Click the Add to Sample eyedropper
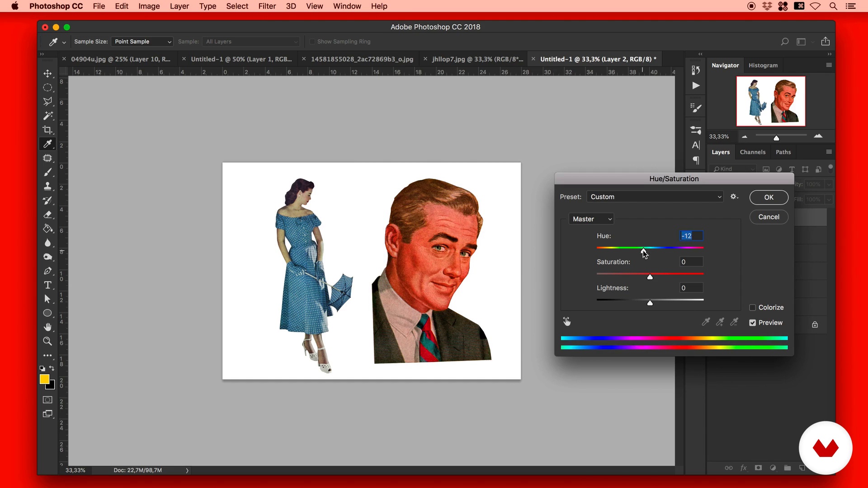Screen dimensions: 868x488 pyautogui.click(x=720, y=322)
